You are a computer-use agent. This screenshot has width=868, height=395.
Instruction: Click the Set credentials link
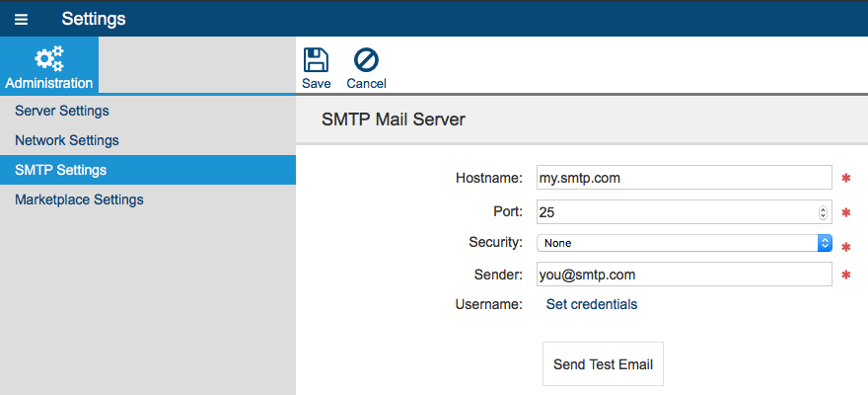click(x=592, y=304)
